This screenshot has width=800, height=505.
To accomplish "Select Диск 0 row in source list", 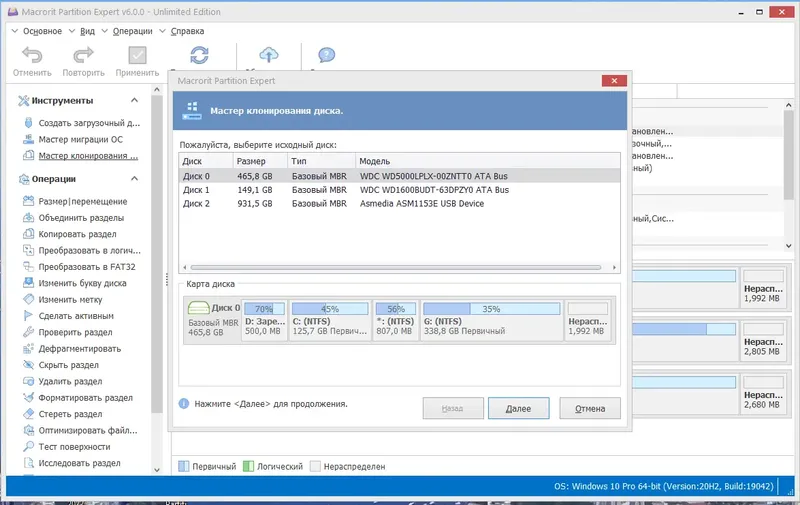I will tap(399, 176).
